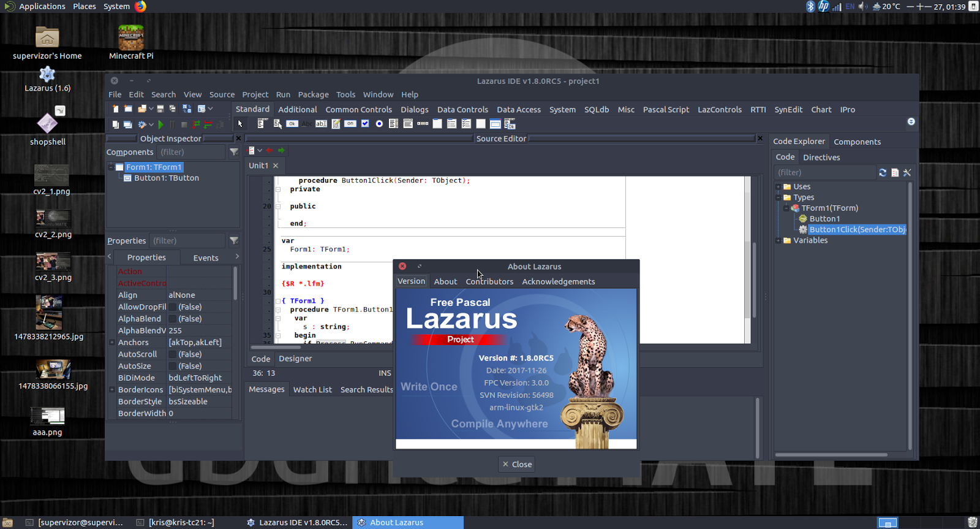
Task: Click the Pause debug toolbar icon
Action: click(172, 124)
